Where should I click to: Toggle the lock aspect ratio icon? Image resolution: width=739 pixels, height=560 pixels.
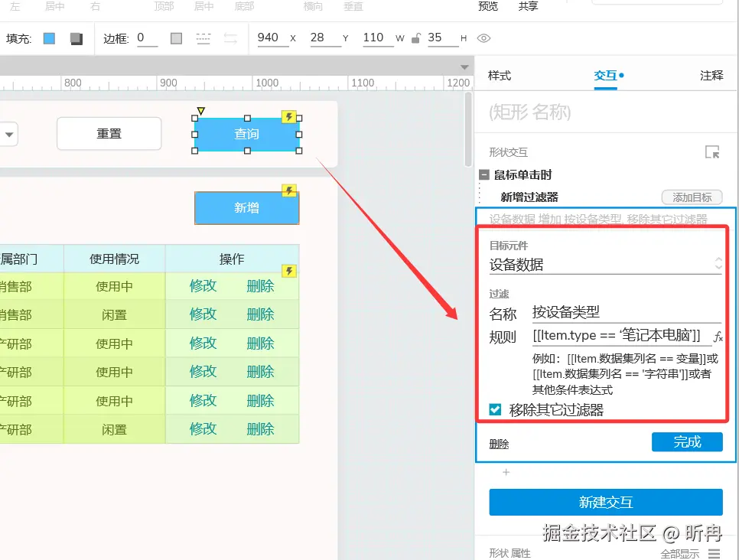pyautogui.click(x=415, y=38)
